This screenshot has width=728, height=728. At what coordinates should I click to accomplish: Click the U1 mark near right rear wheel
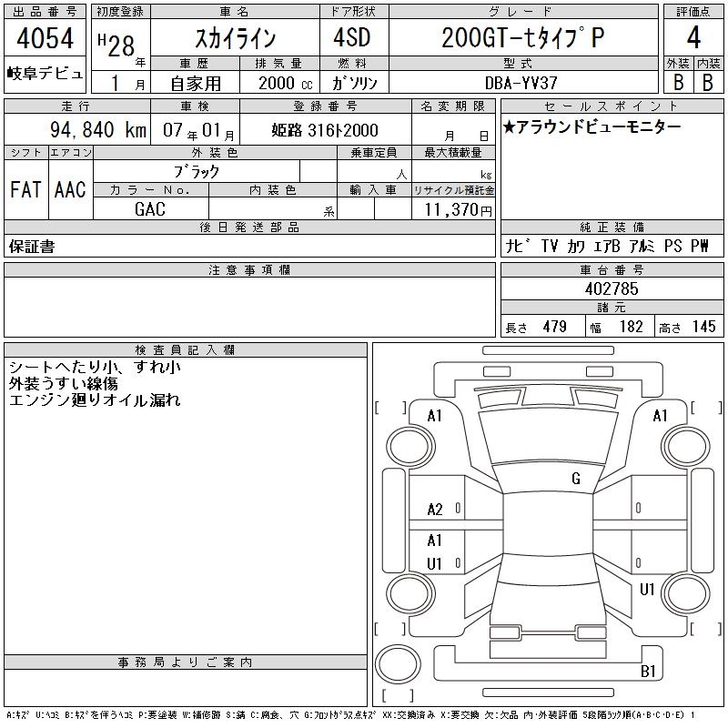click(647, 589)
